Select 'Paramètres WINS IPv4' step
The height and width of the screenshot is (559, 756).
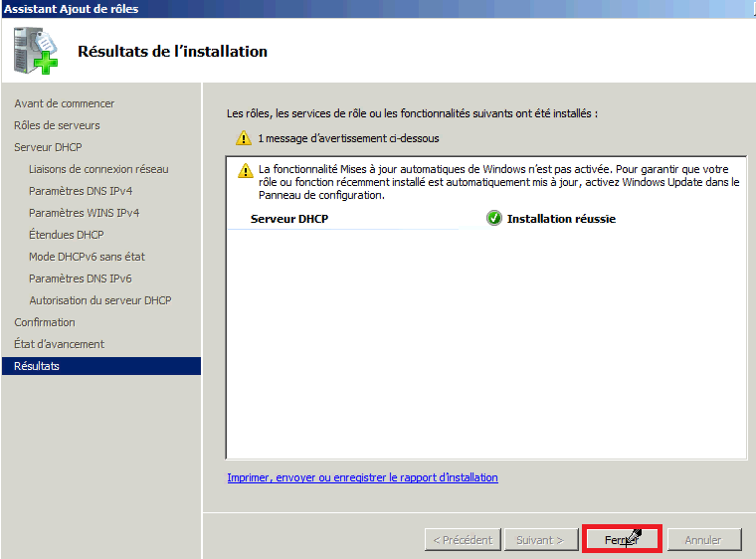[84, 213]
